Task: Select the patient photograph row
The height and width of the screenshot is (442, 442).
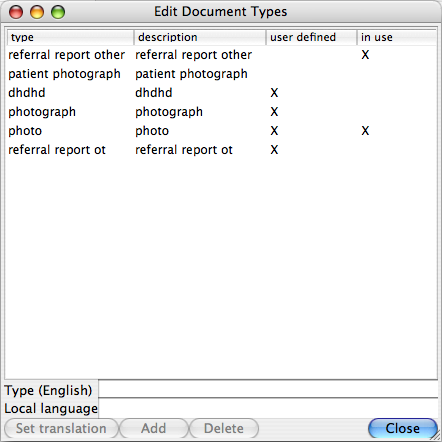Action: (x=221, y=74)
